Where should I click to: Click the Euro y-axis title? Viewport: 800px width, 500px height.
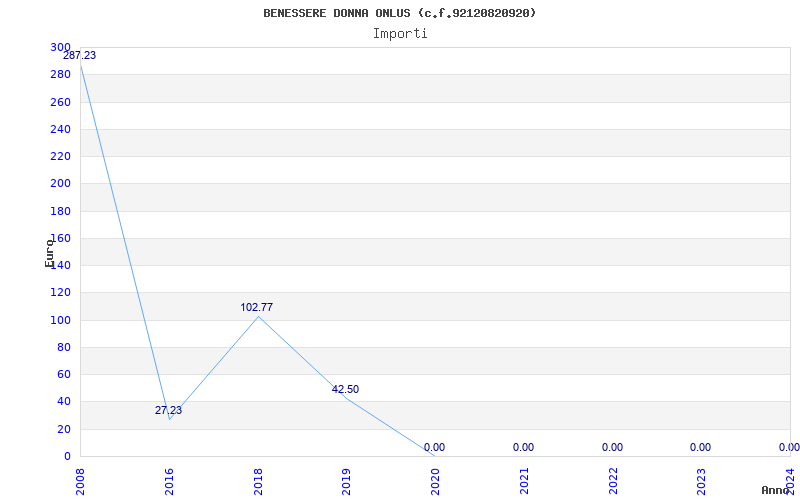tap(49, 253)
